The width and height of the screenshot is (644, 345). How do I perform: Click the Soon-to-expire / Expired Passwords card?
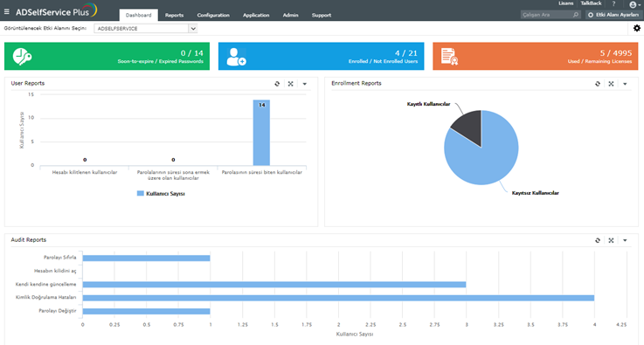pyautogui.click(x=107, y=56)
